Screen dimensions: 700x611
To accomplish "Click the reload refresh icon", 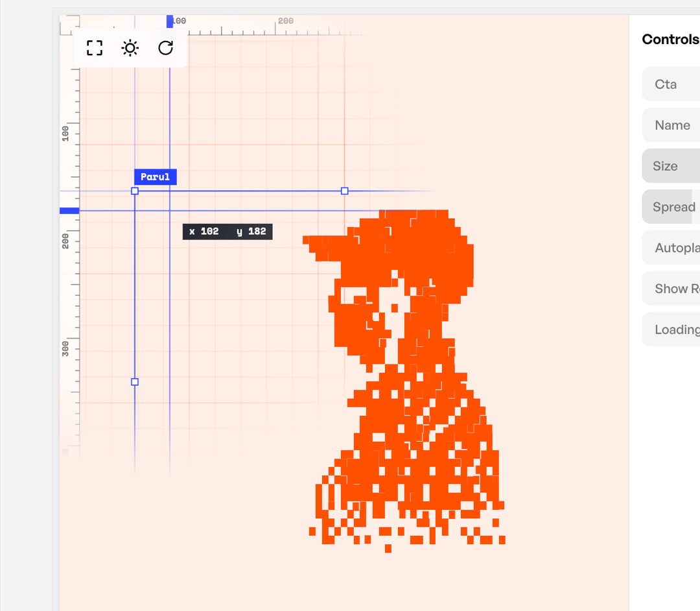I will [x=166, y=48].
